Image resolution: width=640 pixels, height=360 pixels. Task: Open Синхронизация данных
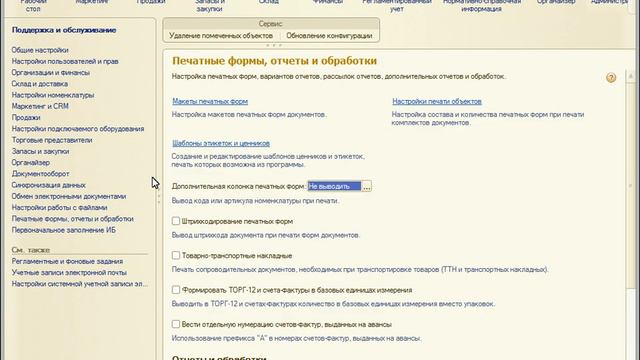click(49, 185)
